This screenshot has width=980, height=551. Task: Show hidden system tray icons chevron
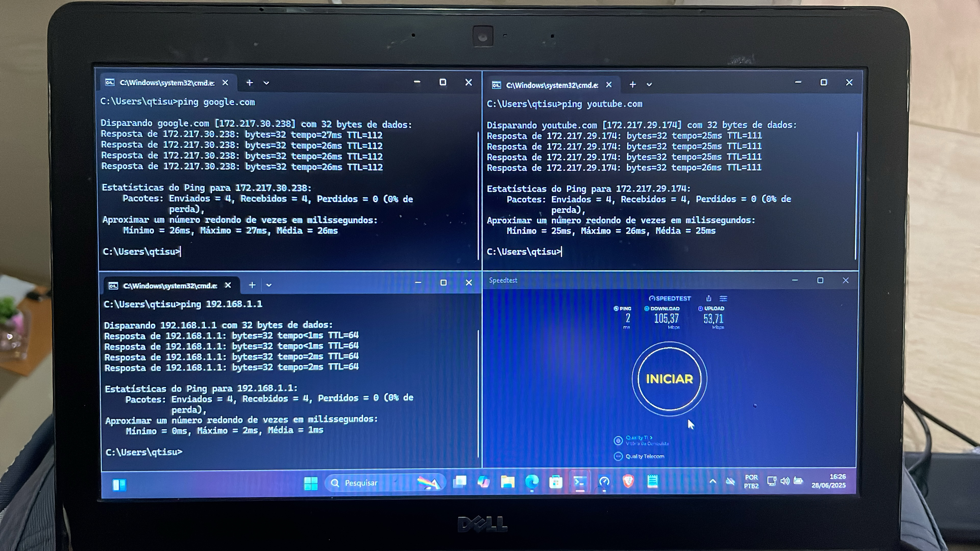pyautogui.click(x=713, y=481)
